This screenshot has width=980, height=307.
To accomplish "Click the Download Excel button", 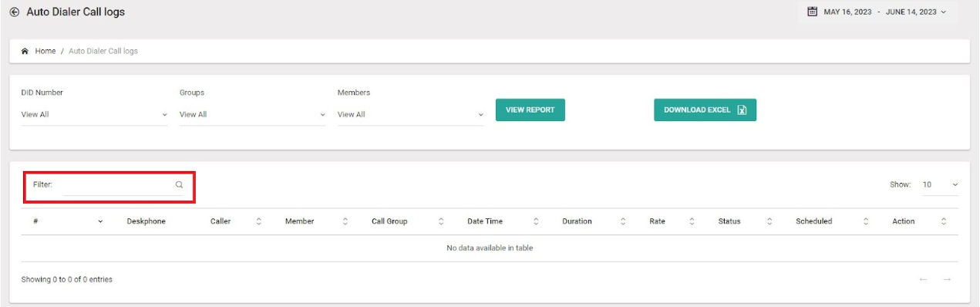I will click(x=705, y=110).
